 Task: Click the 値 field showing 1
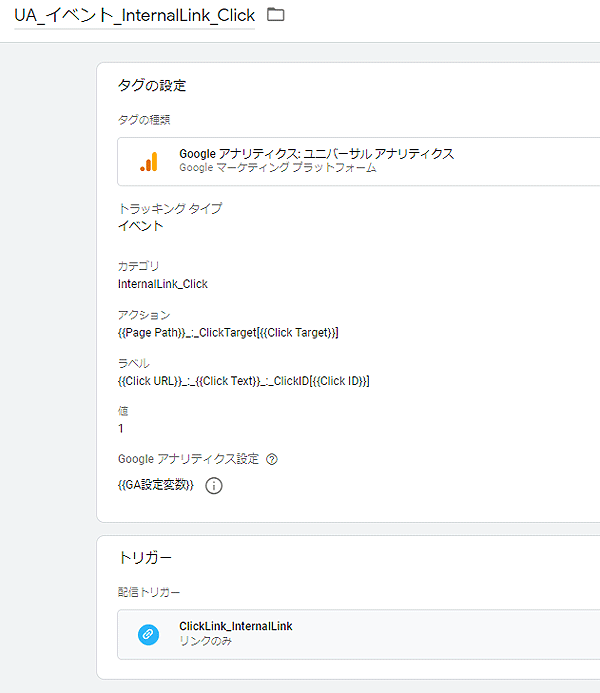click(x=121, y=428)
